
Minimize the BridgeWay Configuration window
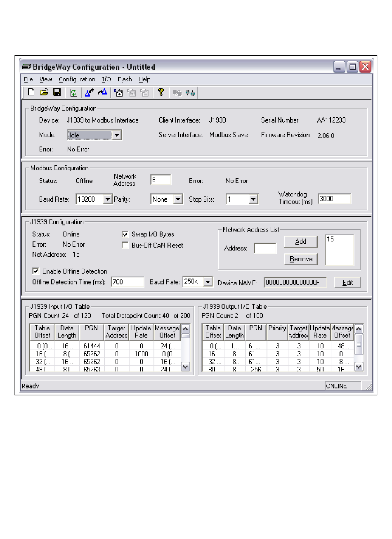pyautogui.click(x=340, y=67)
